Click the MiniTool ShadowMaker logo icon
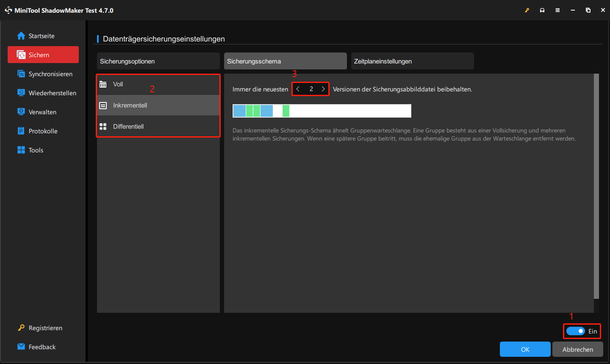Image resolution: width=610 pixels, height=364 pixels. tap(8, 10)
